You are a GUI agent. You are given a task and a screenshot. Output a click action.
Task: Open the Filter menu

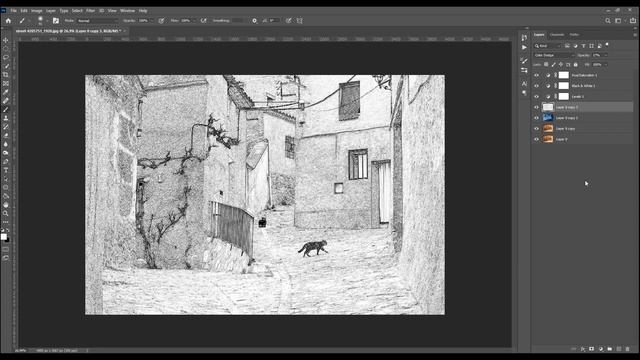90,11
